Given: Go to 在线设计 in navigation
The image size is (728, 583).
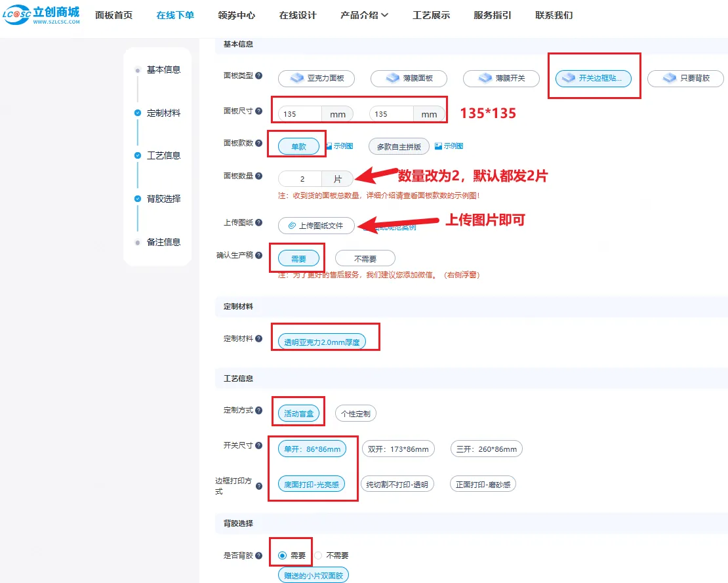Looking at the screenshot, I should (297, 15).
